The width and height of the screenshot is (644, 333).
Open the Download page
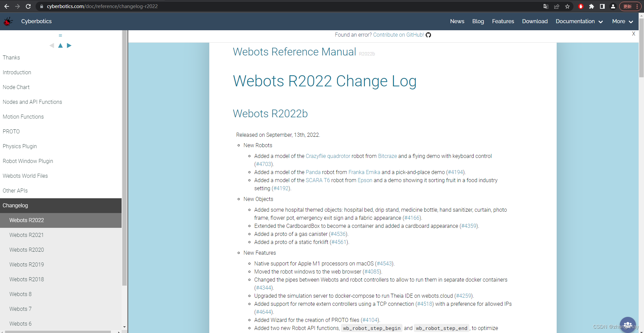tap(535, 21)
